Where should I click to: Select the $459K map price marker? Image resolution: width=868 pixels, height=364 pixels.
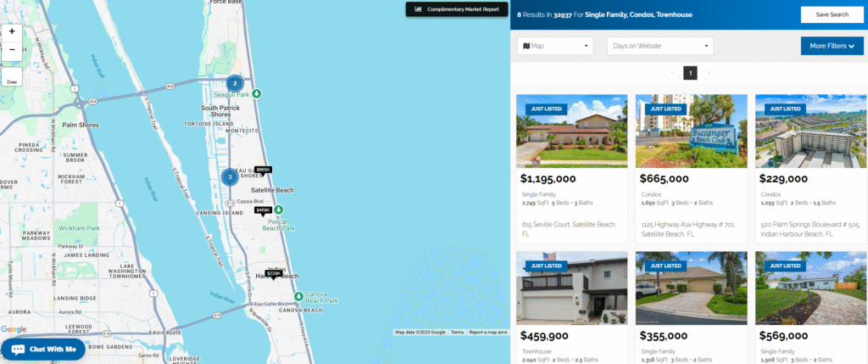(263, 210)
